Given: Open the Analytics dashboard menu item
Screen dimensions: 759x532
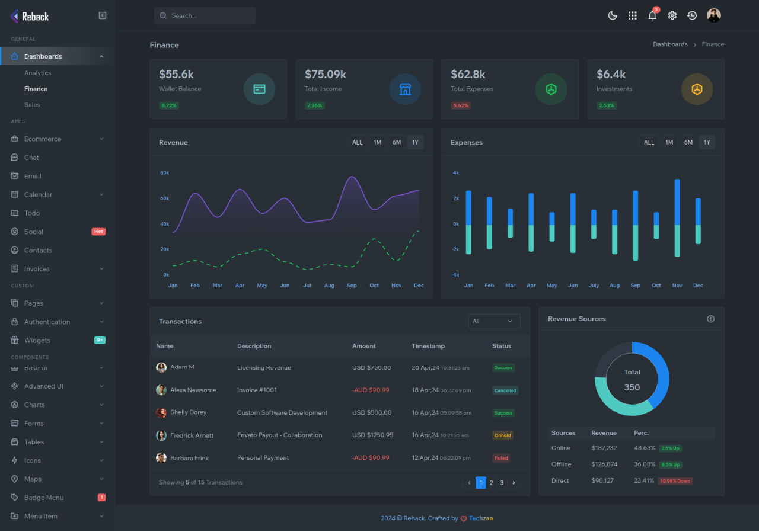Looking at the screenshot, I should click(38, 73).
